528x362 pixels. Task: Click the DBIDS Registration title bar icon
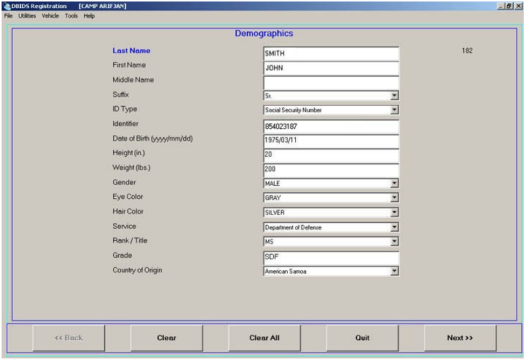[7, 6]
